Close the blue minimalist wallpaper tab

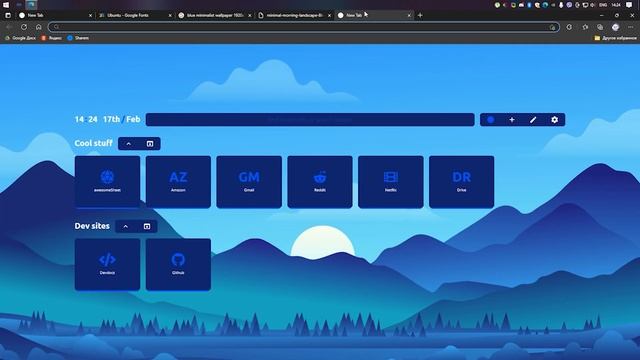click(x=250, y=16)
